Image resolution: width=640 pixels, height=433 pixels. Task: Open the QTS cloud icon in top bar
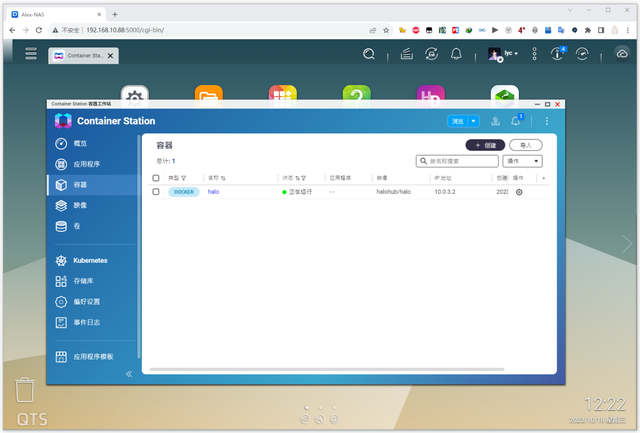pos(622,54)
